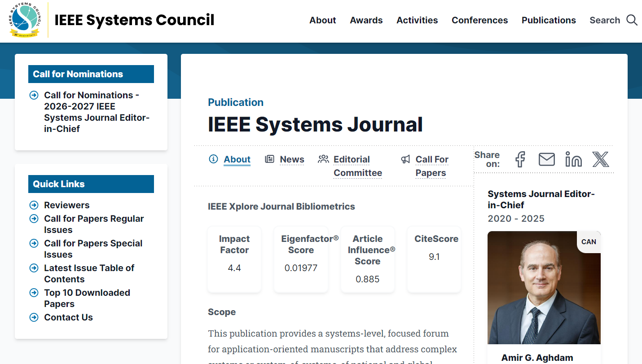
Task: Select the newspaper icon next to News
Action: 269,159
